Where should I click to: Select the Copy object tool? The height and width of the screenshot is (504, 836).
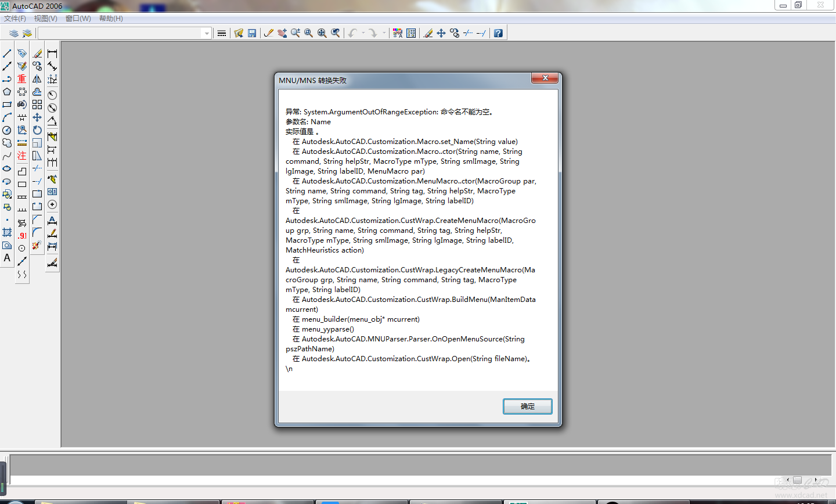click(x=37, y=66)
